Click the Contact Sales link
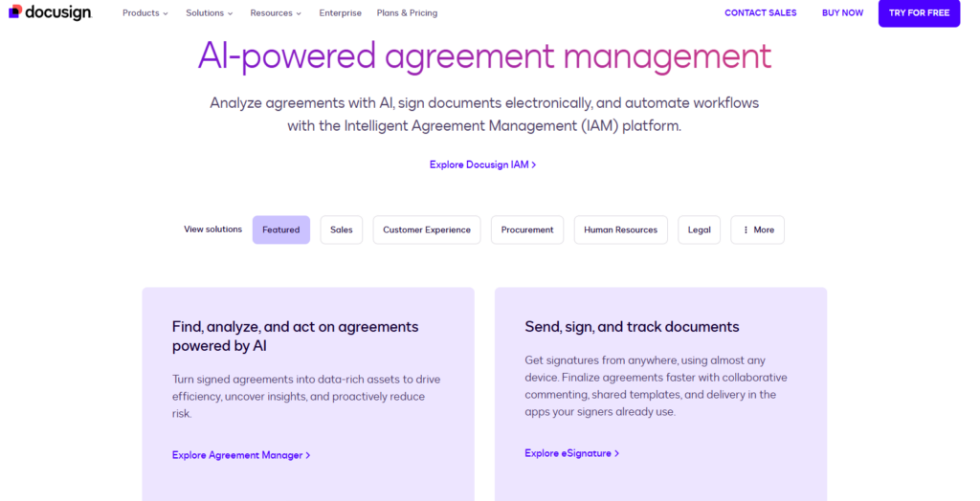The image size is (980, 501). click(761, 13)
